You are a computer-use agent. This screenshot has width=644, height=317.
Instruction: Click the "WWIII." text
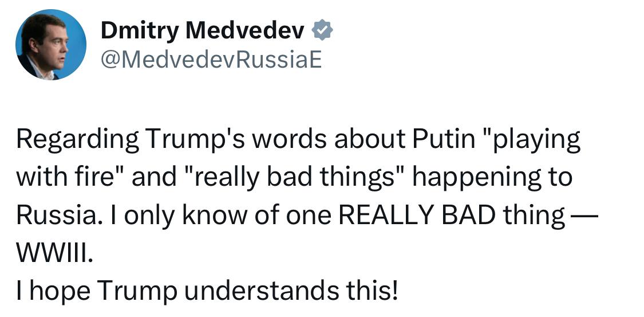coord(53,253)
